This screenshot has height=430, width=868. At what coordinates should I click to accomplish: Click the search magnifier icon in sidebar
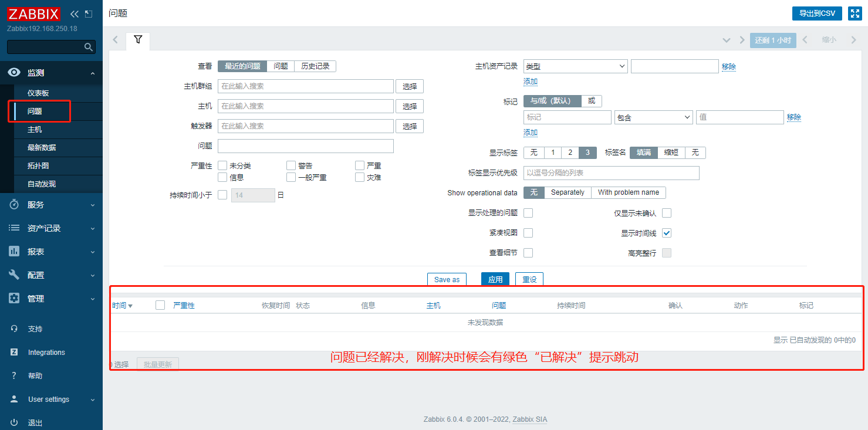point(89,47)
